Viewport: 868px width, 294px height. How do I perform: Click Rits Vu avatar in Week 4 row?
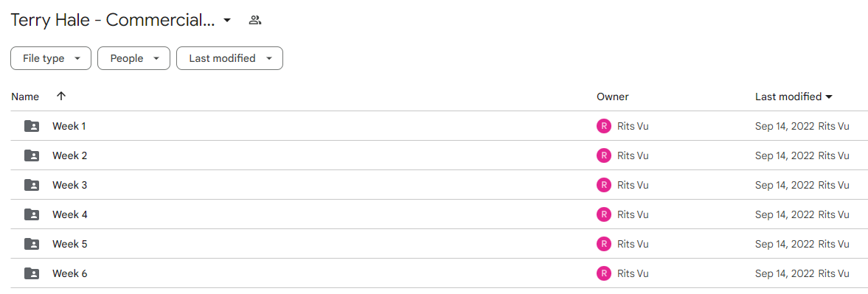click(603, 214)
